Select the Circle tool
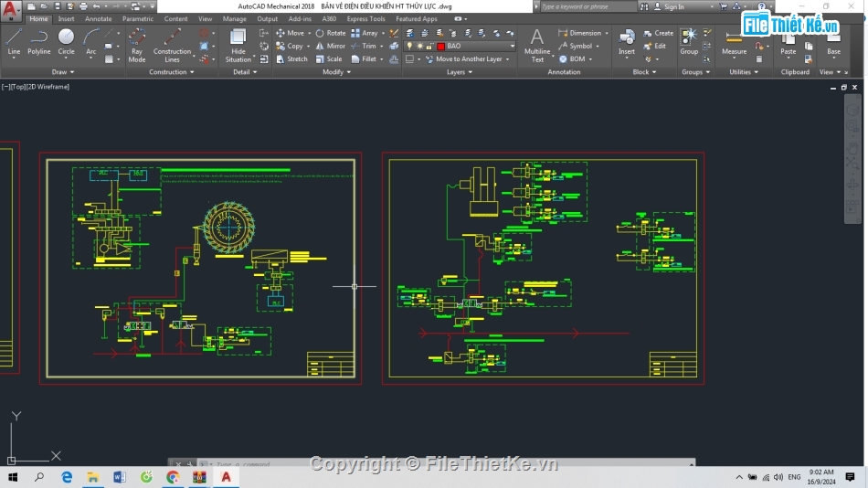868x488 pixels. [x=66, y=43]
